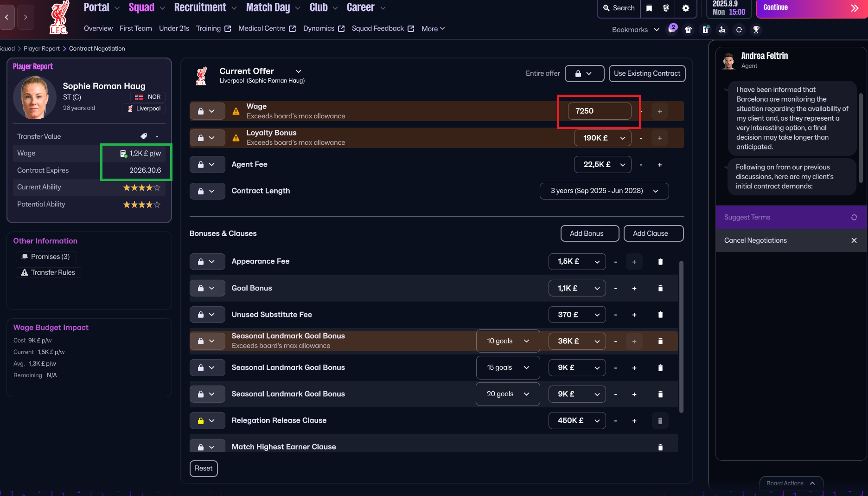
Task: Click the squad shirt shortcut icon
Action: click(x=688, y=30)
